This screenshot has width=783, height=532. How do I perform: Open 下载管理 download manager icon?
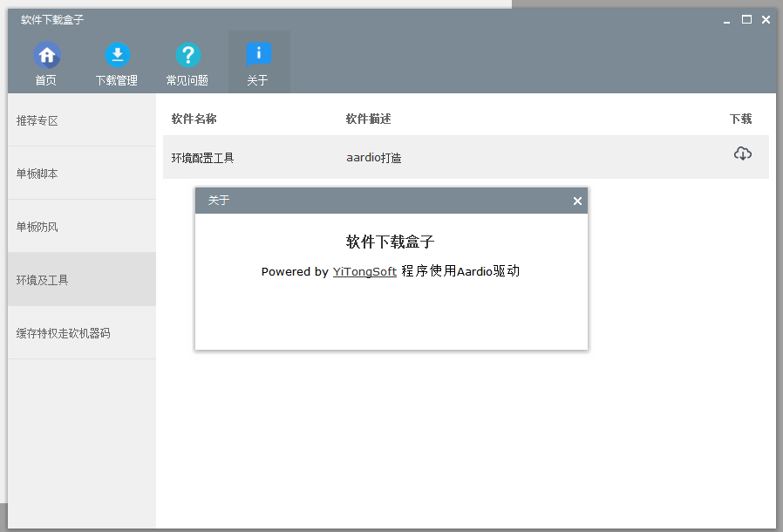tap(117, 57)
